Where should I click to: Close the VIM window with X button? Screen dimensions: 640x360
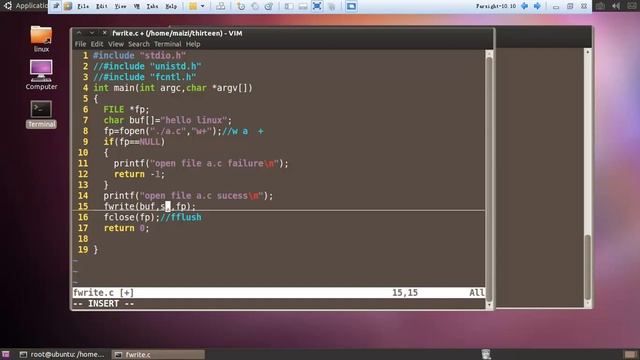(x=104, y=33)
